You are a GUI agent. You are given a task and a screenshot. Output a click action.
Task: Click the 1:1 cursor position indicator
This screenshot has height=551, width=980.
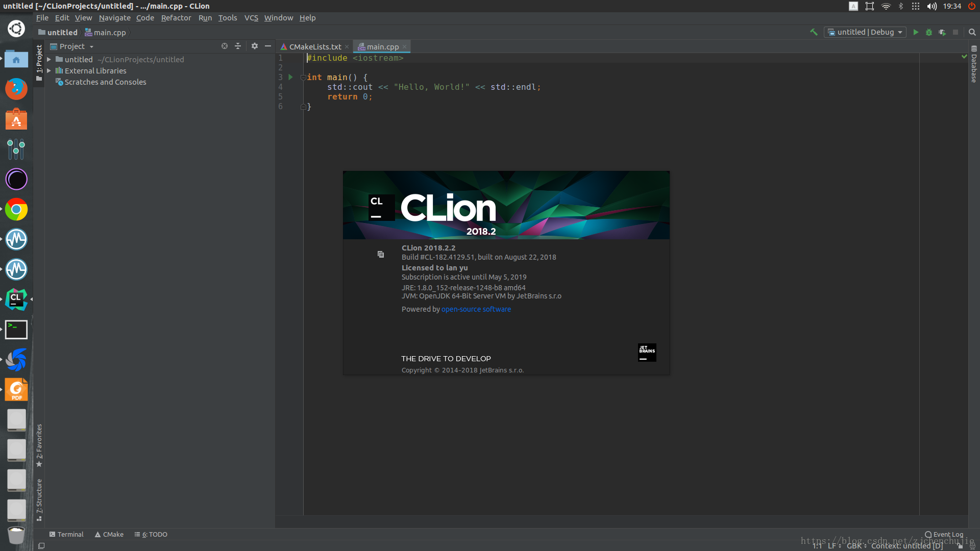click(817, 545)
